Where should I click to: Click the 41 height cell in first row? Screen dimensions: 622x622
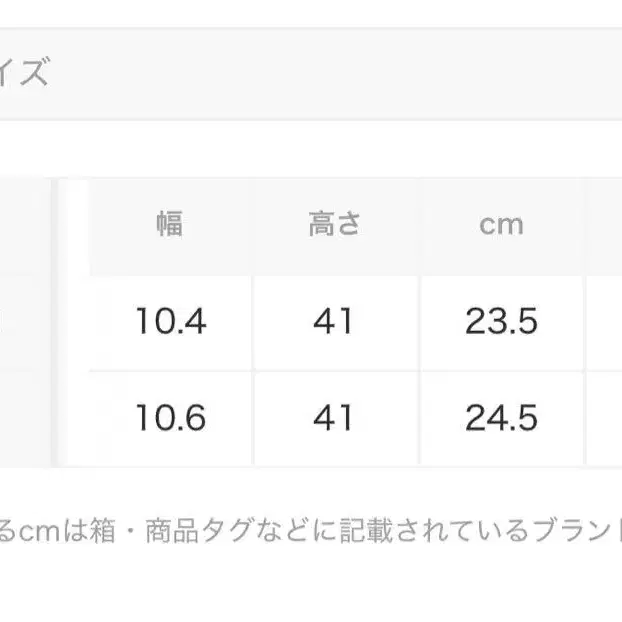coord(333,321)
